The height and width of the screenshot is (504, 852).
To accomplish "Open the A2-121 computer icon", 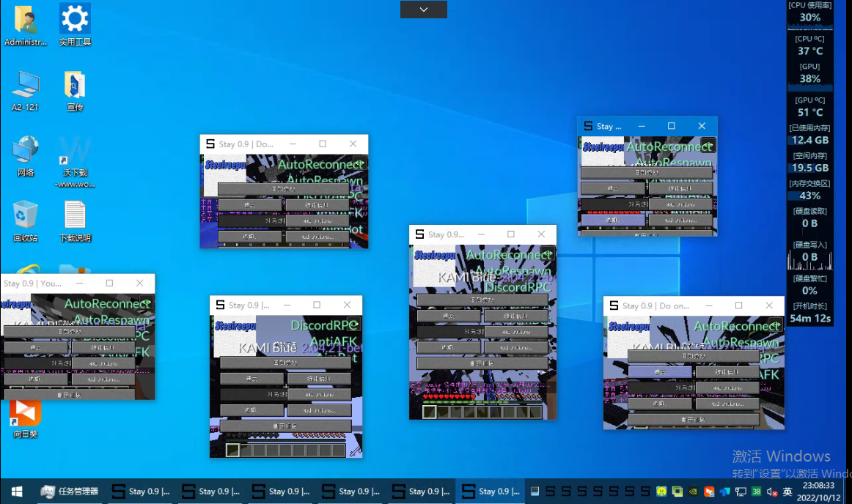I will pyautogui.click(x=26, y=85).
